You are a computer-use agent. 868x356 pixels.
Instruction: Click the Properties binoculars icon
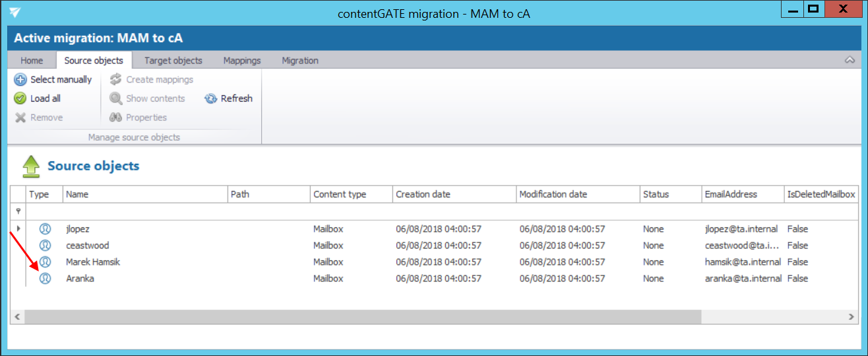point(116,118)
